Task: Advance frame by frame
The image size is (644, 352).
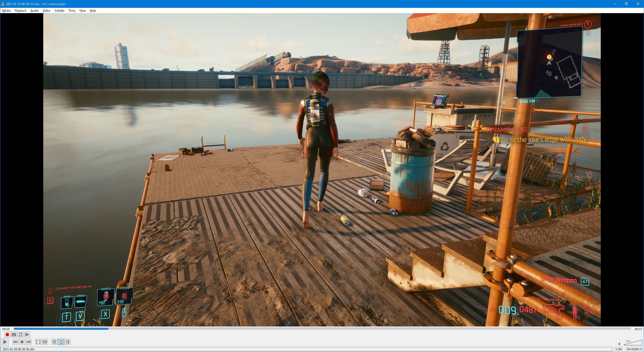Action: click(x=27, y=335)
